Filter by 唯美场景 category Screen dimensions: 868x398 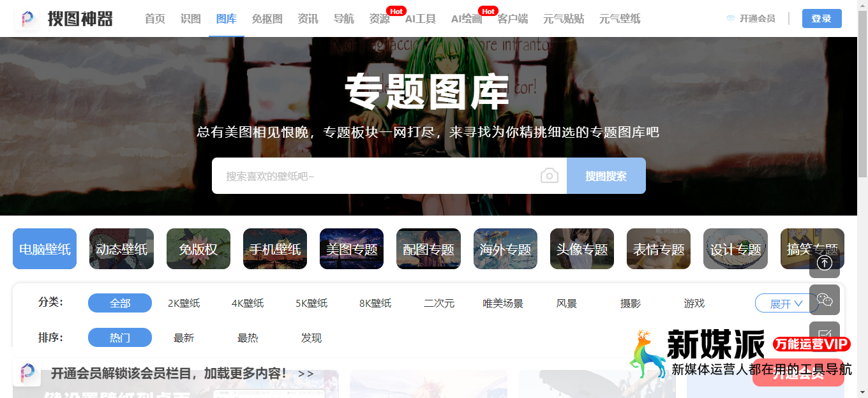coord(503,303)
